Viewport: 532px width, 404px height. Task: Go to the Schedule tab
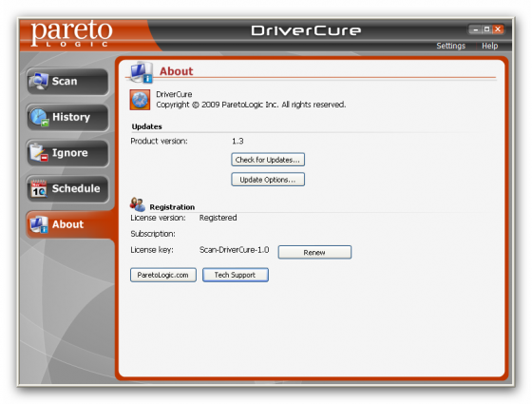pos(67,189)
